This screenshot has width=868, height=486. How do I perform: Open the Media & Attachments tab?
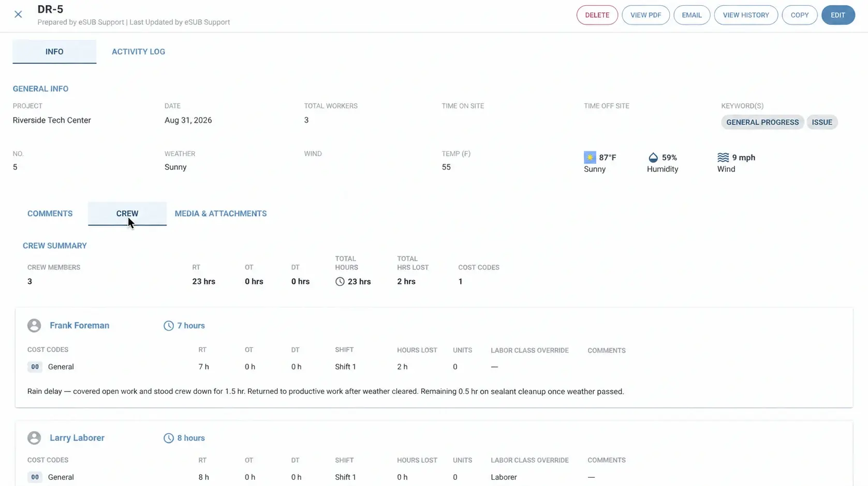pyautogui.click(x=221, y=213)
